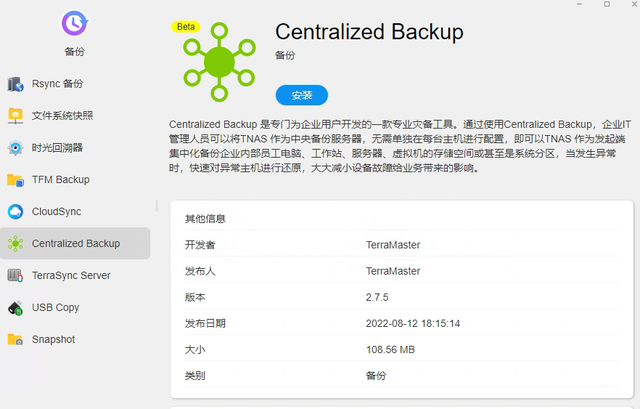Click the sidebar divider scroll handle
The image size is (640, 409).
[x=156, y=206]
